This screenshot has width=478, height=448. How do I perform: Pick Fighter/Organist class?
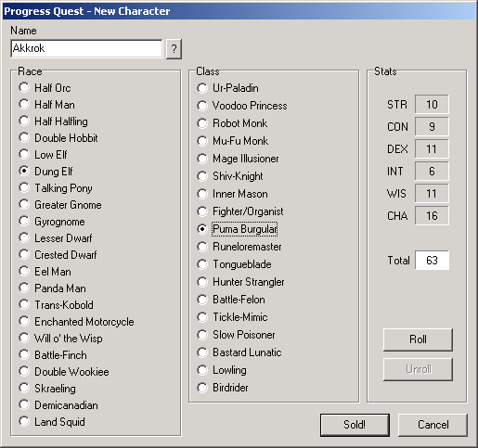[240, 211]
